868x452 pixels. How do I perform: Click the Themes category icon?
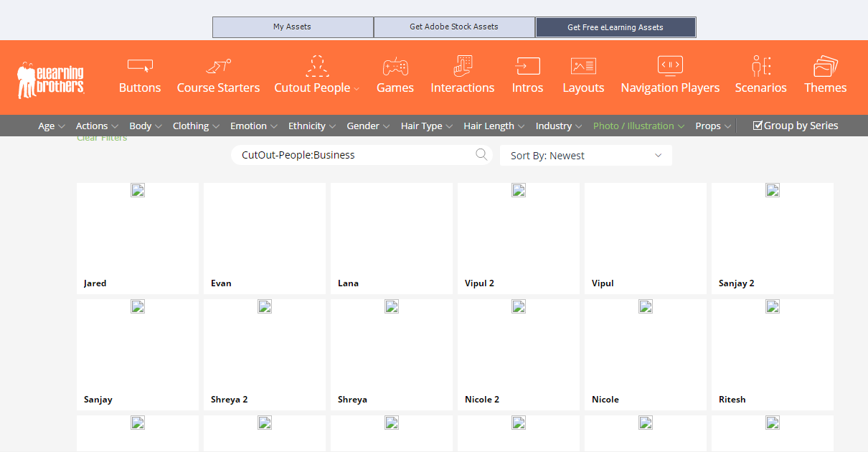pyautogui.click(x=825, y=66)
